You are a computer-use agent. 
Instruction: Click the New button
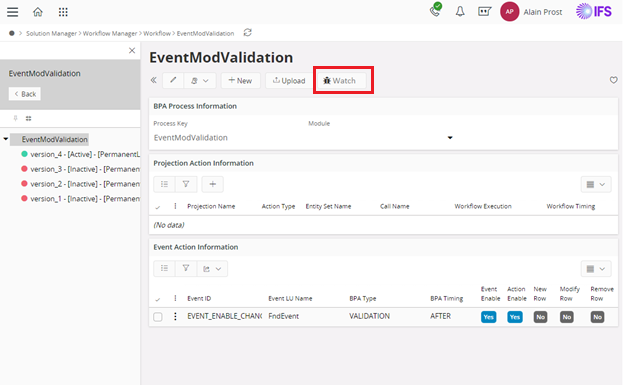[x=240, y=81]
